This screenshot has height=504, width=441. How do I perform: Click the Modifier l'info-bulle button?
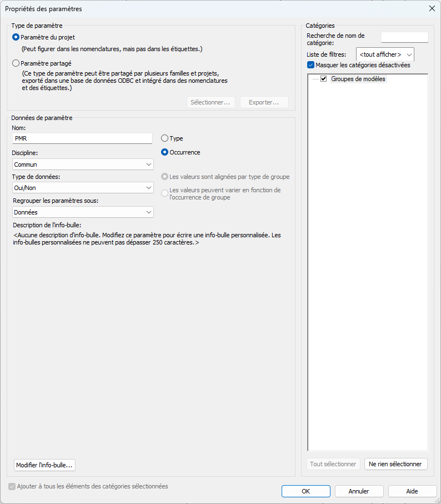(x=44, y=465)
